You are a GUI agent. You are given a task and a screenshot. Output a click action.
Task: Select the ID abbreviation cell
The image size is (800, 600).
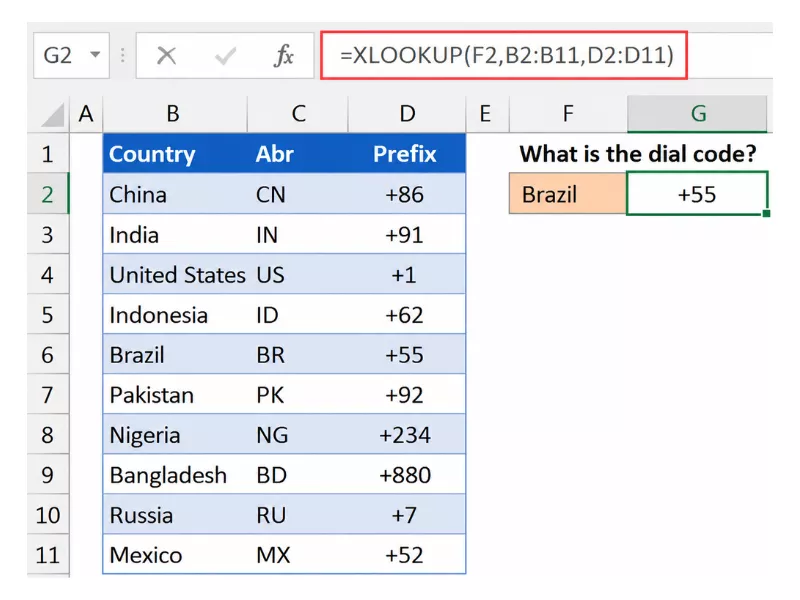[x=298, y=314]
